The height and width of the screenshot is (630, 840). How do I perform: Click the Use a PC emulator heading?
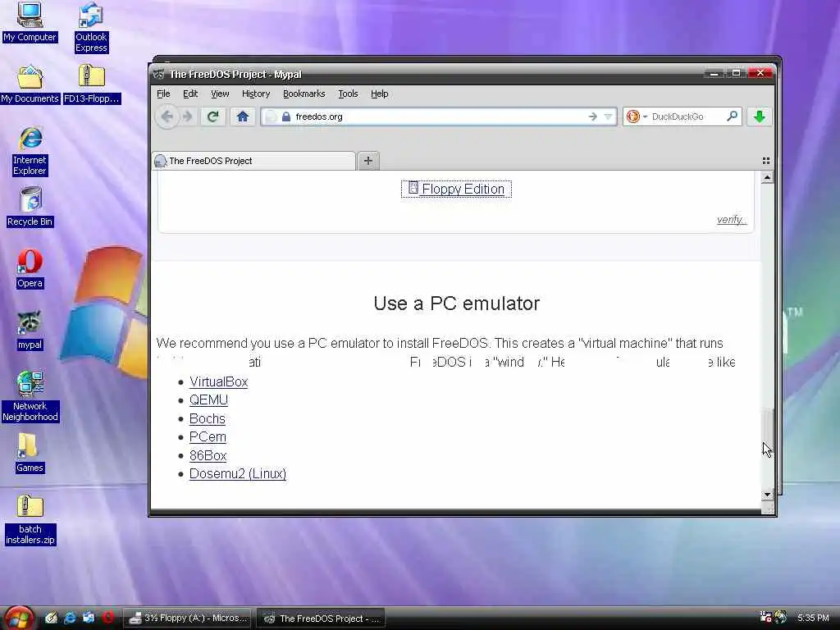click(456, 304)
